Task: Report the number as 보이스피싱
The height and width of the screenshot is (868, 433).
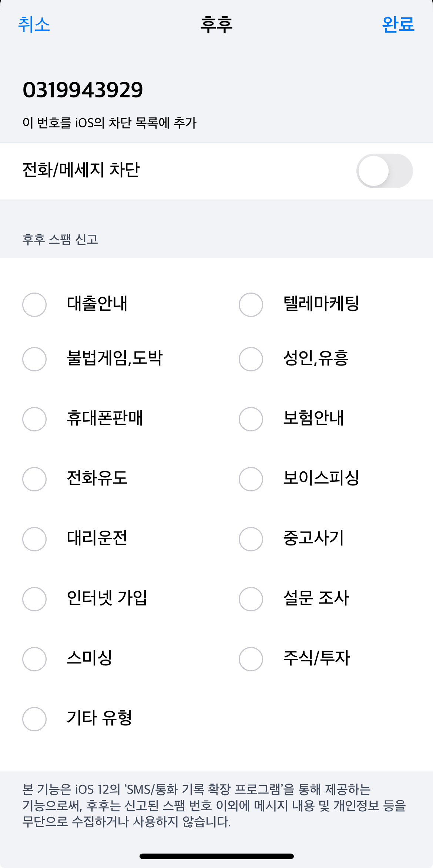Action: click(251, 479)
